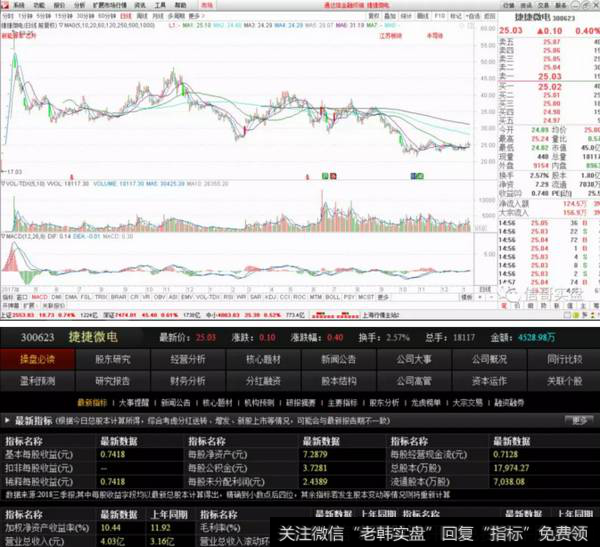Image resolution: width=600 pixels, height=547 pixels.
Task: Select the DMA indicator tab
Action: pyautogui.click(x=71, y=297)
